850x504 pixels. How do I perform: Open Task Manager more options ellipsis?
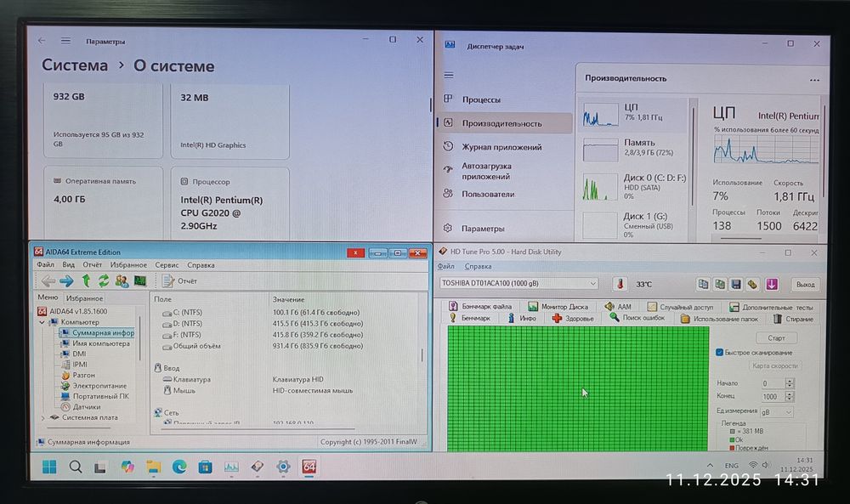pos(814,80)
